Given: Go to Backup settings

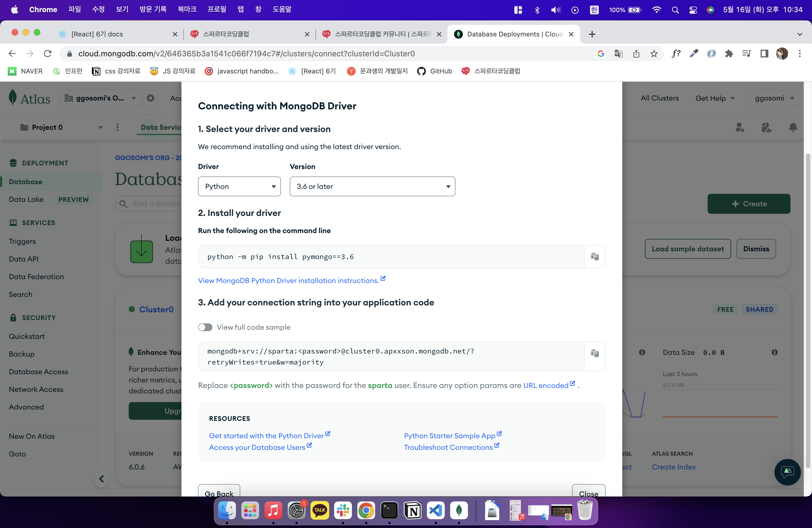Looking at the screenshot, I should click(x=22, y=354).
